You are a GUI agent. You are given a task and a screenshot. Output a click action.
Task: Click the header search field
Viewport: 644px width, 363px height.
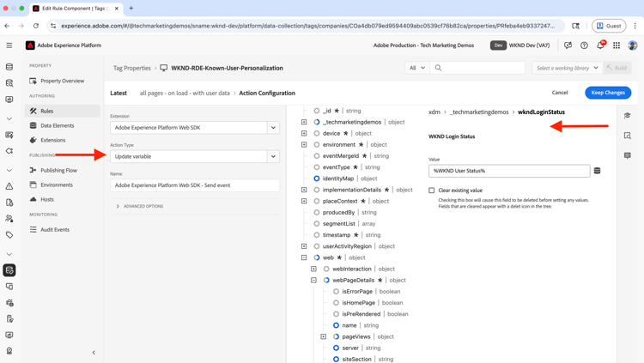[477, 68]
